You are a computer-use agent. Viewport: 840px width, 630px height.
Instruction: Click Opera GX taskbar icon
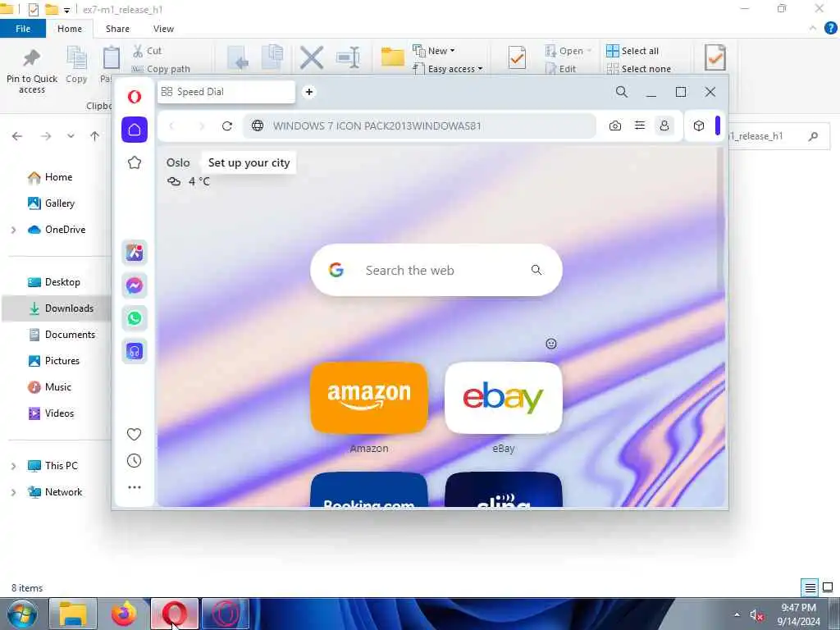coord(226,614)
